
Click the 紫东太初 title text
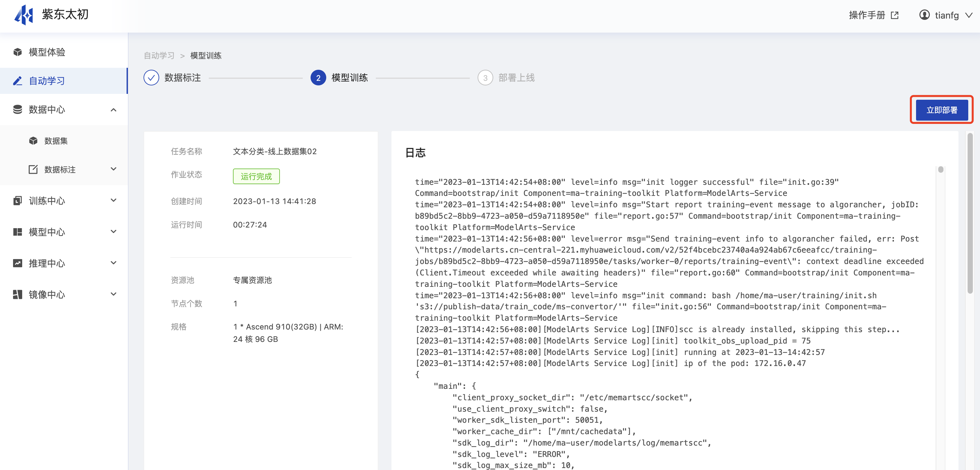tap(65, 14)
